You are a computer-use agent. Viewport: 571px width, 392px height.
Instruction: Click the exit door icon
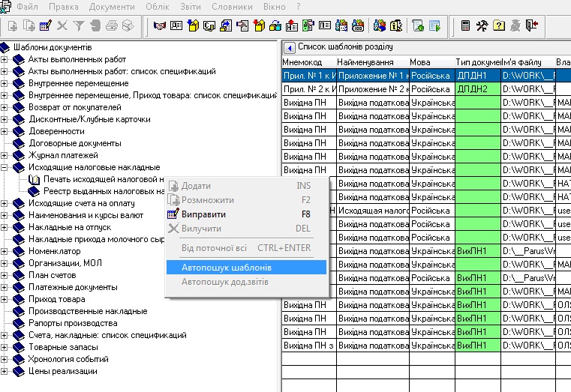(532, 25)
